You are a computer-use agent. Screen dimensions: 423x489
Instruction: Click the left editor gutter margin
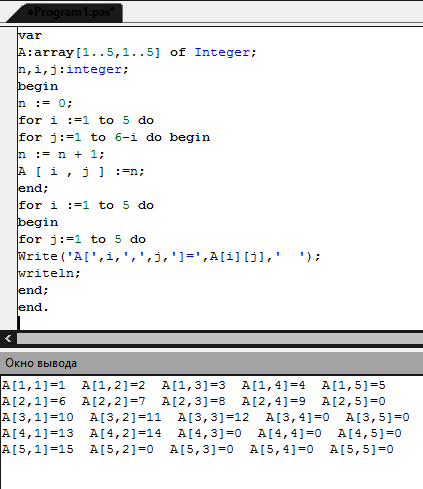click(x=8, y=178)
